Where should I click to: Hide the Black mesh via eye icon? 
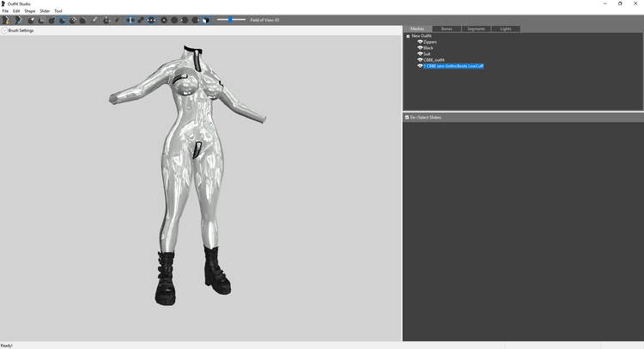click(x=420, y=48)
